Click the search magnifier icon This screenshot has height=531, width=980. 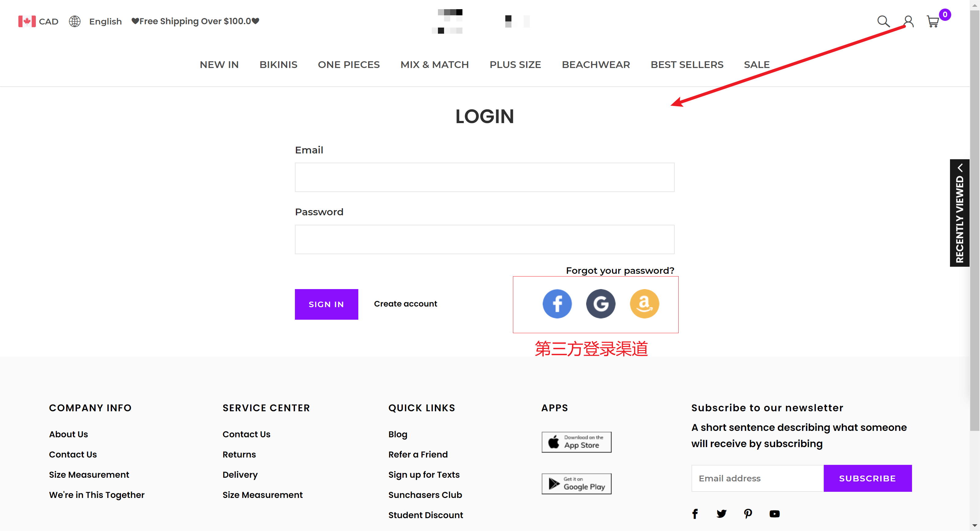[x=883, y=21]
